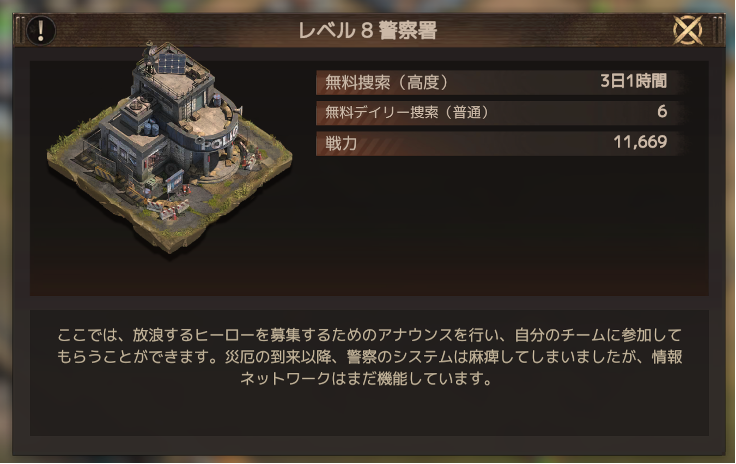Click the 3日1時間 timer value
This screenshot has width=736, height=464.
[x=634, y=81]
